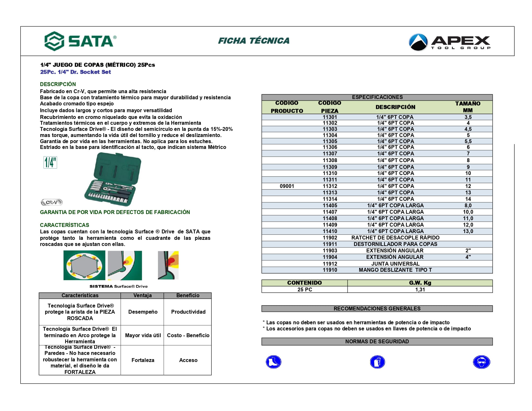Click the FICHA TÉCNICA title
This screenshot has width=532, height=411.
point(254,41)
